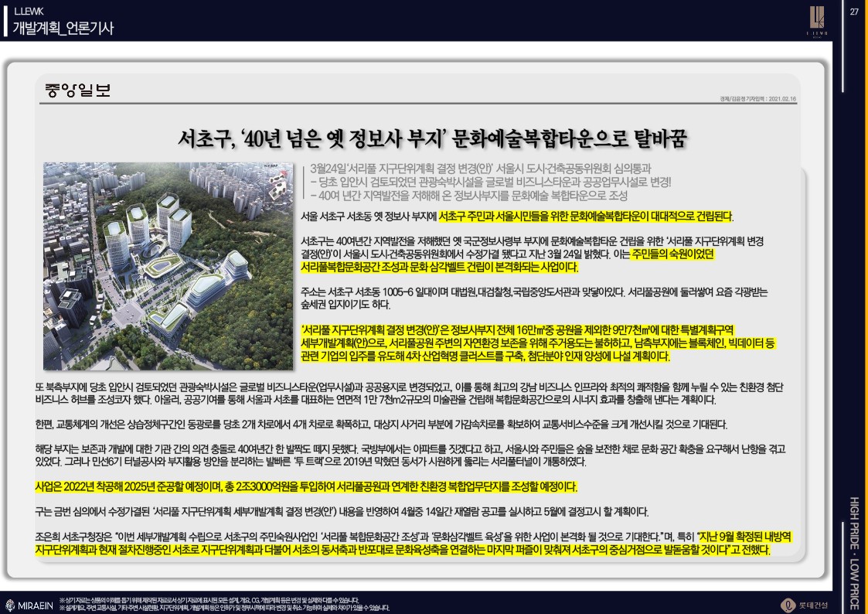Click the L.LEWK text label at top left
Image resolution: width=868 pixels, height=614 pixels.
(x=24, y=10)
